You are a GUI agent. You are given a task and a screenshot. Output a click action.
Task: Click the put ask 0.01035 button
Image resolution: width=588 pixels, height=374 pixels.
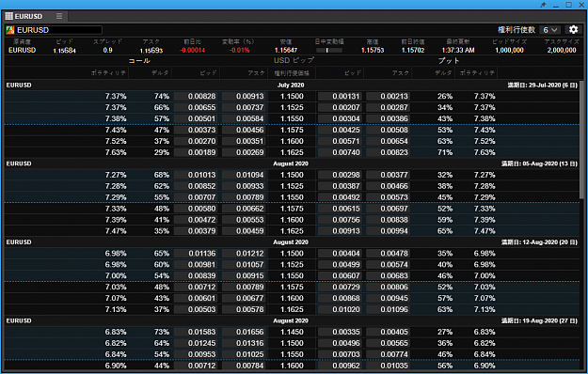388,366
